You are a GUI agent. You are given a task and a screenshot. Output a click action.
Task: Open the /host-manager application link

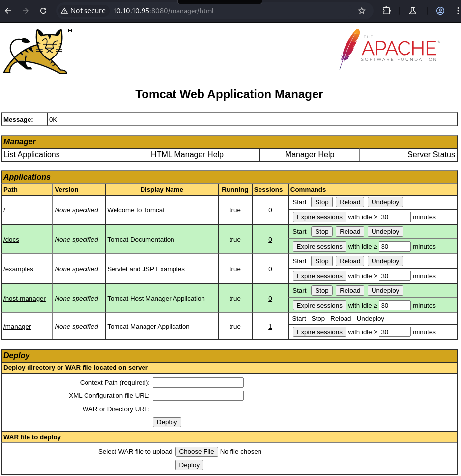25,298
